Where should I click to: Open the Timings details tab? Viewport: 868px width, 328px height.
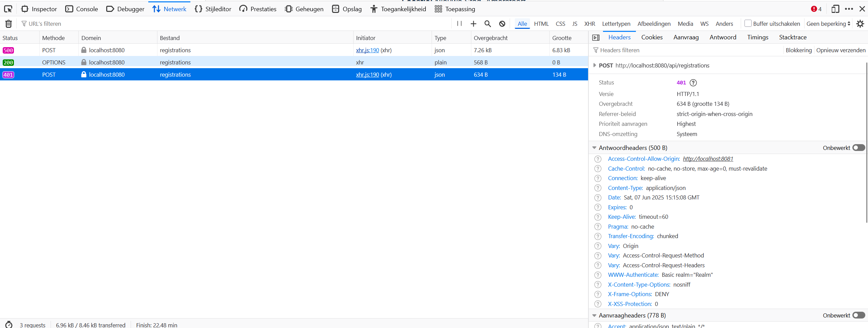(758, 37)
